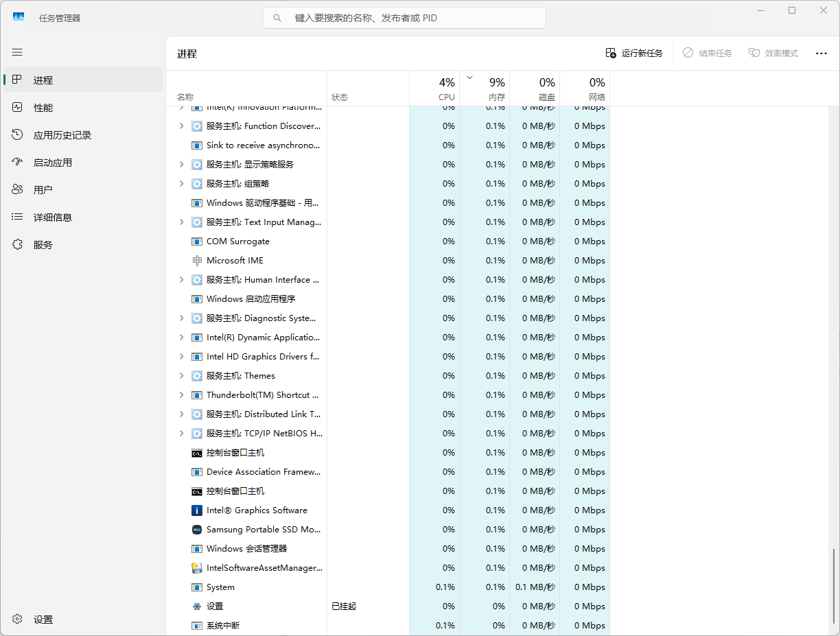Click the icon of Sink to receive asynchrono... process

(x=197, y=145)
